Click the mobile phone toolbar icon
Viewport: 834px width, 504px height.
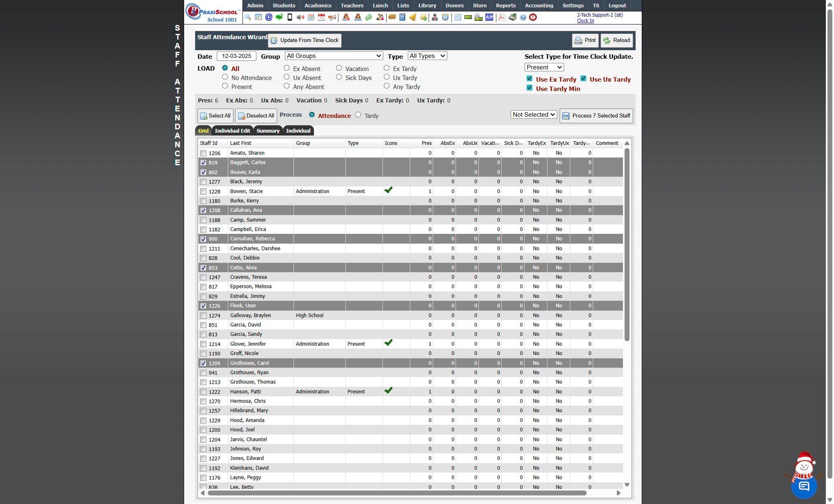point(290,17)
